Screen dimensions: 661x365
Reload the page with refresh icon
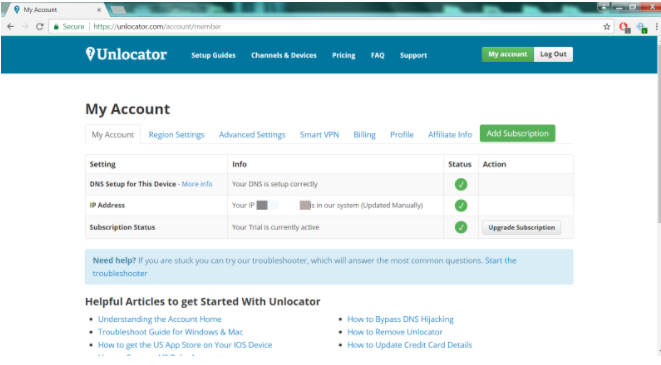pos(40,27)
